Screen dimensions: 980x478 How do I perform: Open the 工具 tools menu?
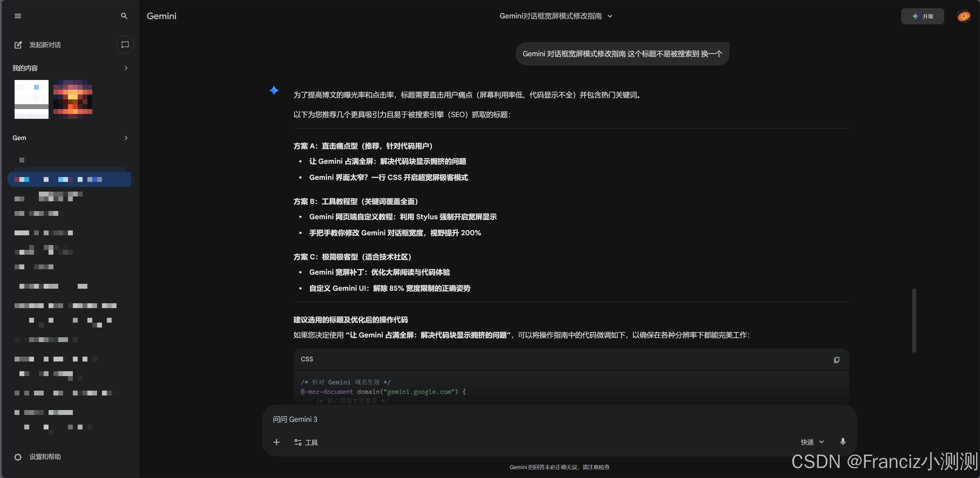[x=306, y=442]
